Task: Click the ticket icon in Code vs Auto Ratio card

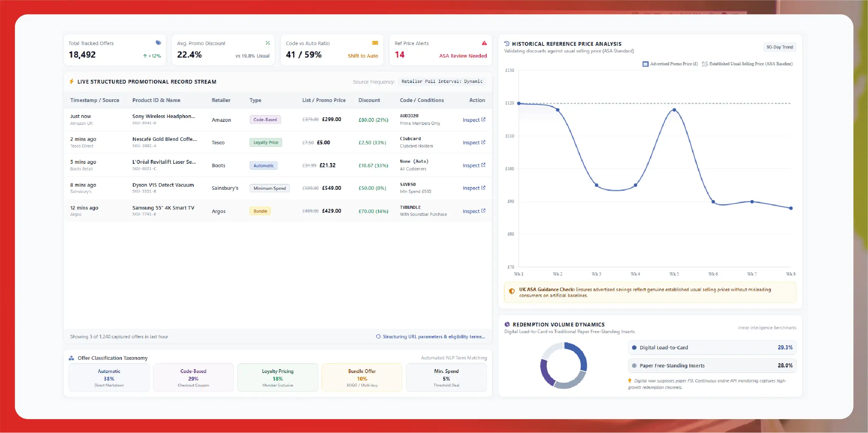Action: pyautogui.click(x=375, y=43)
